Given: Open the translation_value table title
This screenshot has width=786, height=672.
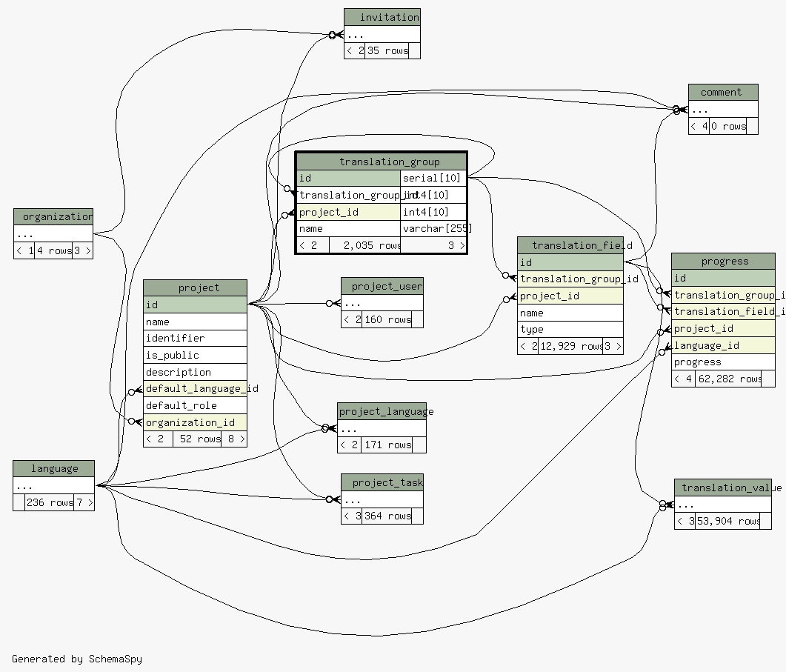Looking at the screenshot, I should [722, 488].
